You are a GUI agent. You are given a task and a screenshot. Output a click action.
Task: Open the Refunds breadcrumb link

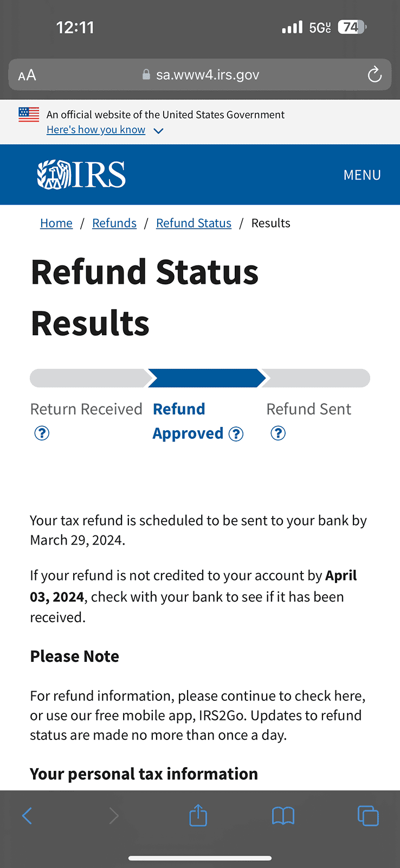114,223
